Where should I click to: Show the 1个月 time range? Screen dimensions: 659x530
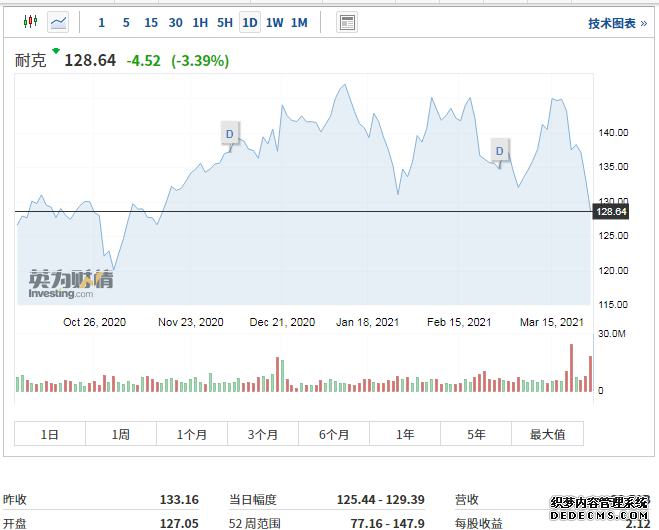(x=192, y=434)
